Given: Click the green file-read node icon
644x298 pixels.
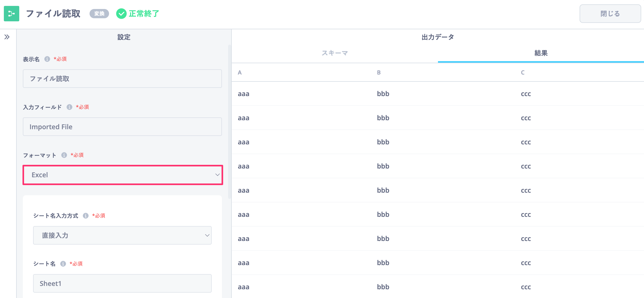Looking at the screenshot, I should (12, 14).
